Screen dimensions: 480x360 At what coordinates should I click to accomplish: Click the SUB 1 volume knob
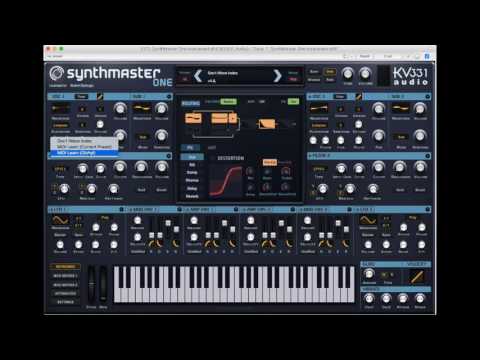click(161, 108)
